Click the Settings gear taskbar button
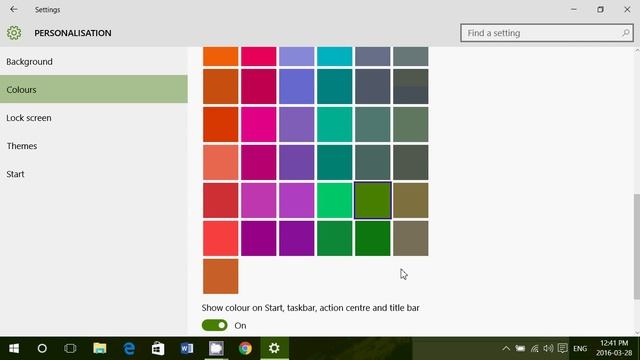This screenshot has height=360, width=640. (x=274, y=348)
